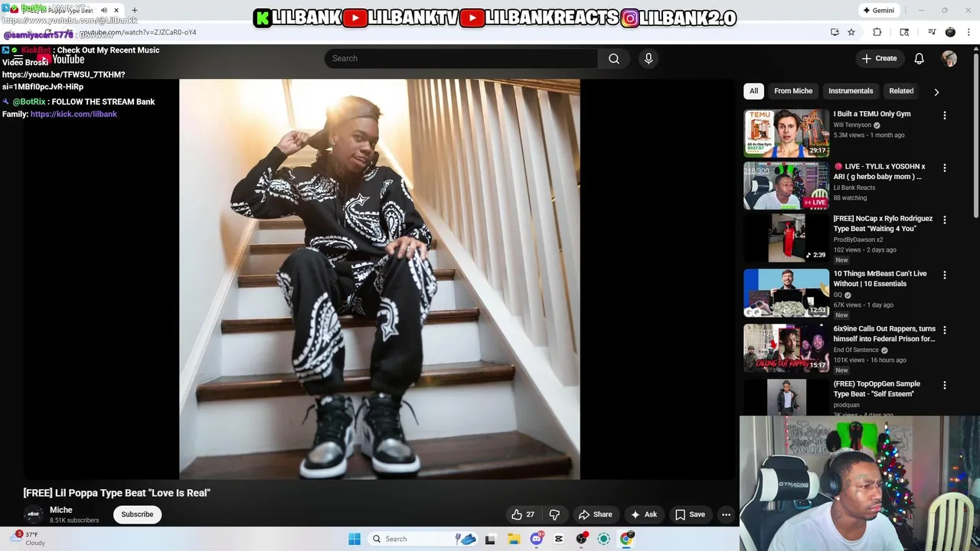Image resolution: width=980 pixels, height=551 pixels.
Task: Open more actions ellipsis under video
Action: (x=726, y=514)
